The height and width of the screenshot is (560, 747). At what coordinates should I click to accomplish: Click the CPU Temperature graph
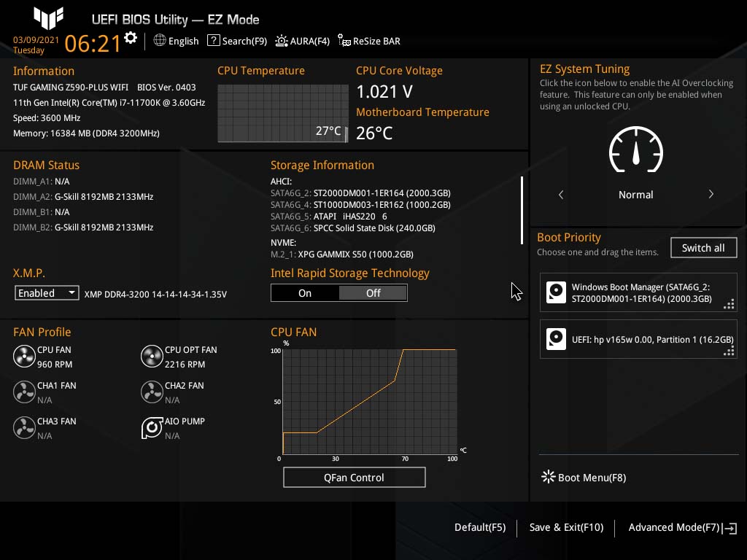point(283,113)
